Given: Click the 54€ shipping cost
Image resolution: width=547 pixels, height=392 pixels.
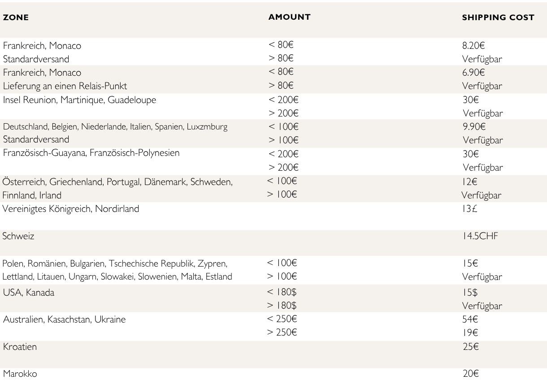Looking at the screenshot, I should (x=470, y=319).
